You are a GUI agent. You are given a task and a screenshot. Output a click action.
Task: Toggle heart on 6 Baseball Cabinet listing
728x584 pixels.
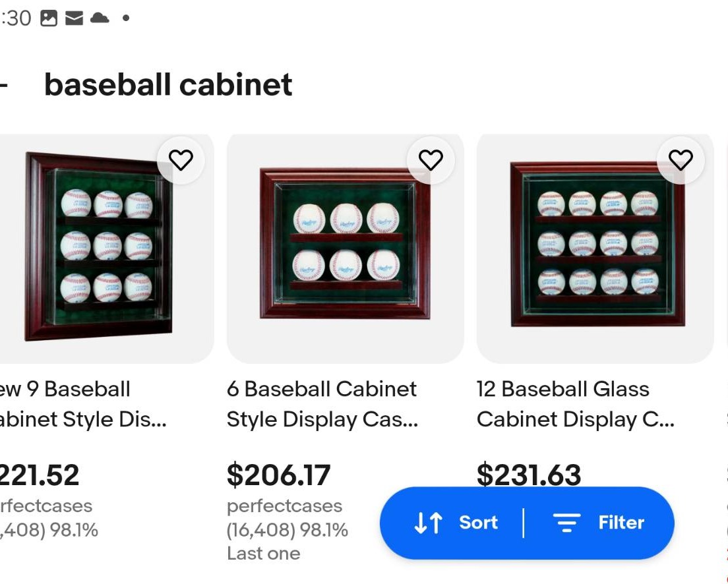pos(431,160)
